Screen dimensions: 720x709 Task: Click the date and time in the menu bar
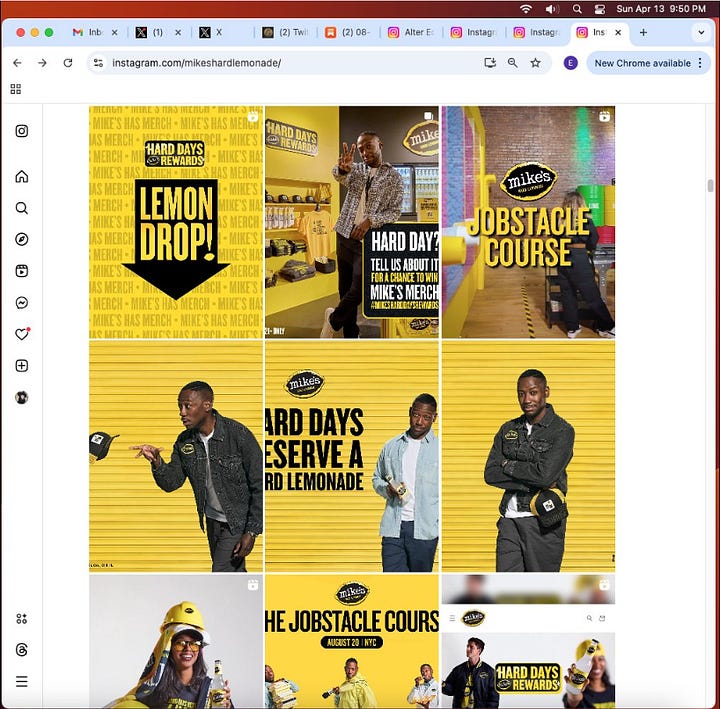(661, 9)
